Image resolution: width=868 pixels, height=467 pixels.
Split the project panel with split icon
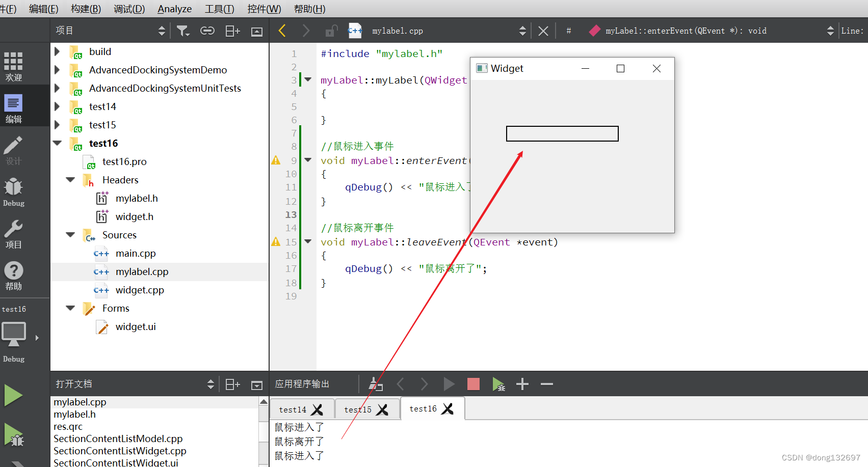click(x=232, y=31)
